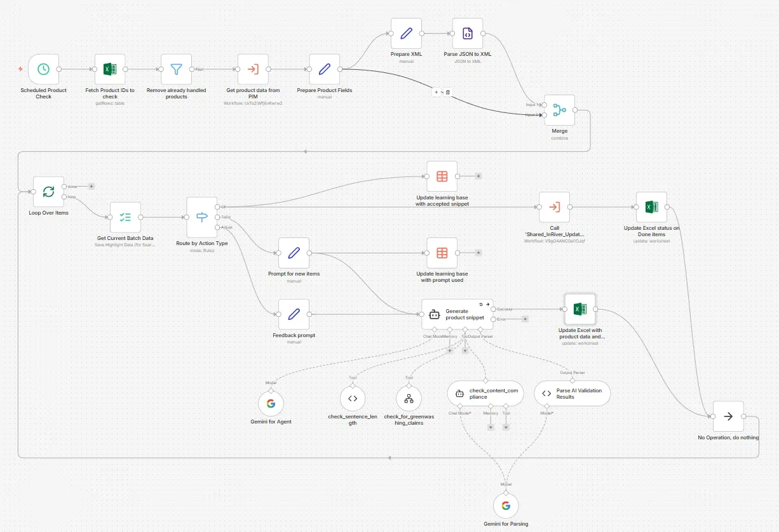
Task: Click the Get product data from PIM node
Action: [x=253, y=70]
